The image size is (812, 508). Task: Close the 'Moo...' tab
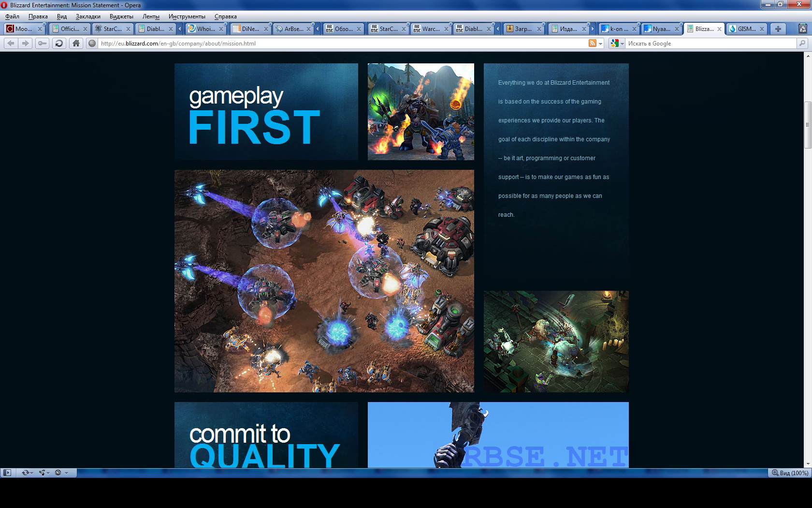coord(40,29)
